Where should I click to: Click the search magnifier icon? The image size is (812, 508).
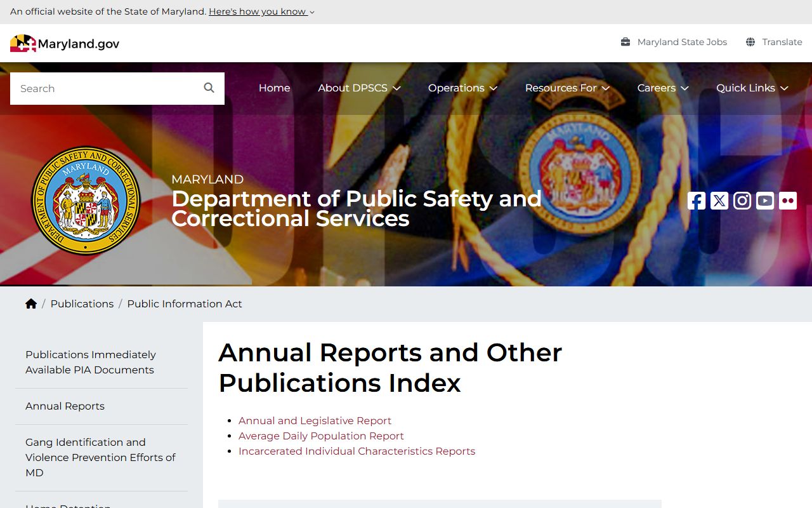click(209, 88)
